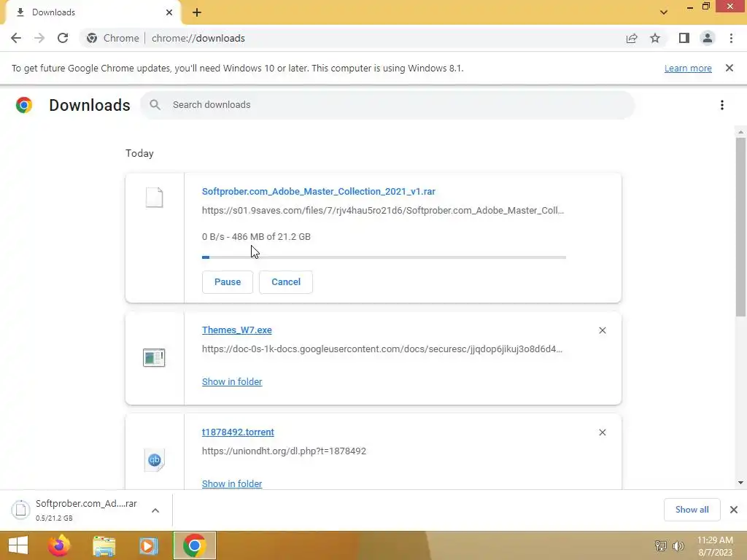
Task: Click the download progress bar
Action: [384, 257]
